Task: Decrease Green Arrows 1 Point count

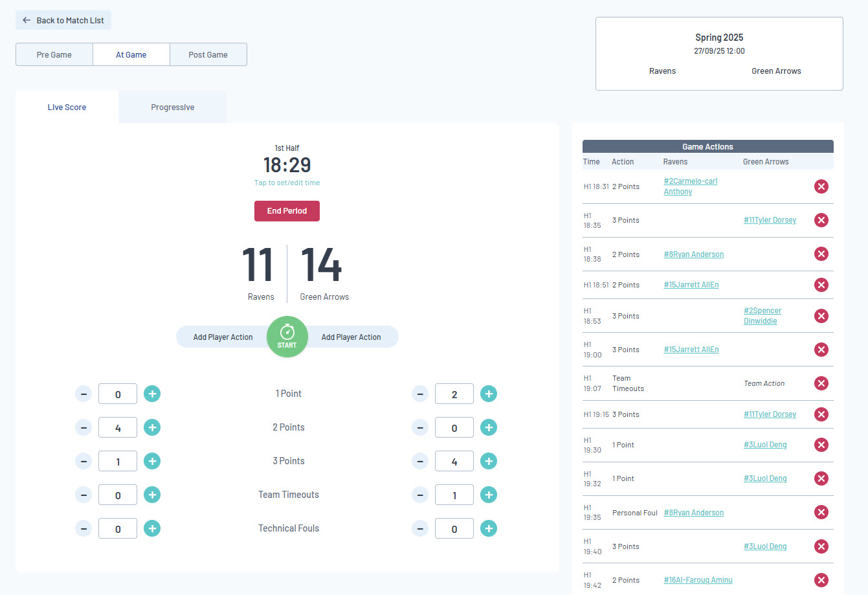Action: [420, 394]
